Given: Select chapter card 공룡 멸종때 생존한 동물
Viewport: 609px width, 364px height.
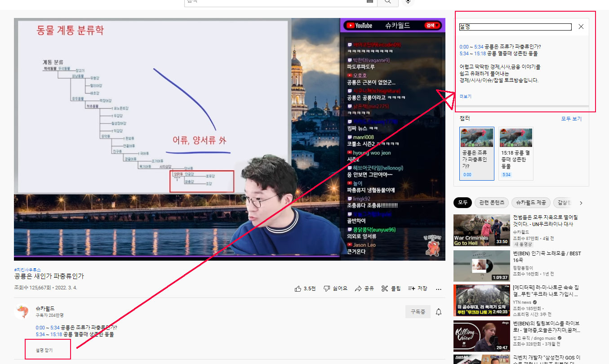Looking at the screenshot, I should [x=516, y=154].
